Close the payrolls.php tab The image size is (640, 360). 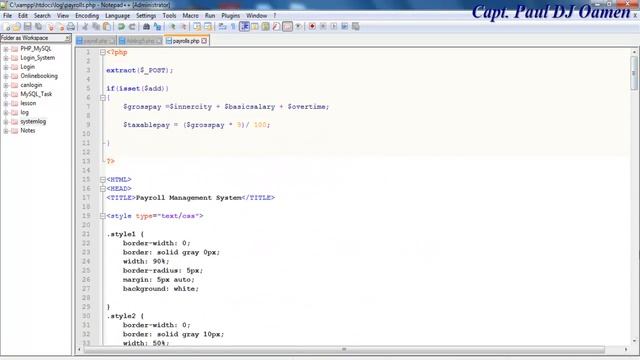click(x=204, y=41)
